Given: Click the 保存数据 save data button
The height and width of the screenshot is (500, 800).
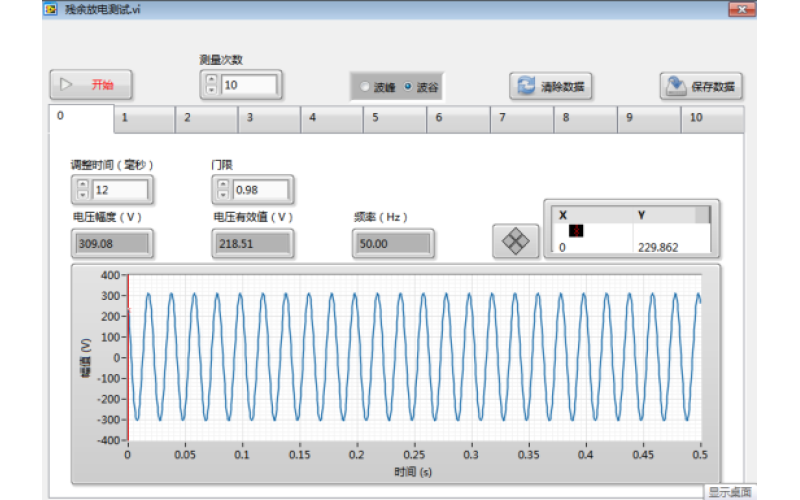Looking at the screenshot, I should [700, 87].
